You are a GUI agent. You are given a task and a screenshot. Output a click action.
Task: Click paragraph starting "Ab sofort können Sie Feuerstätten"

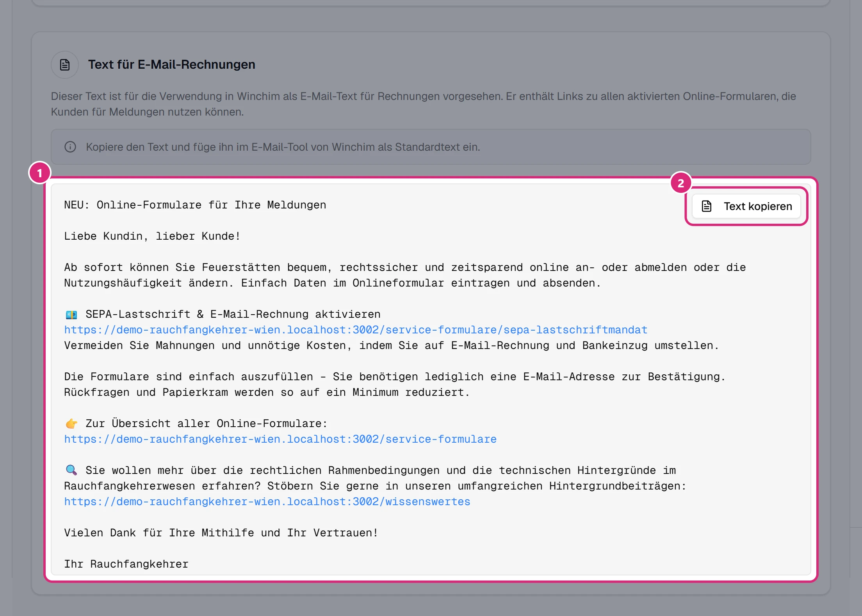pyautogui.click(x=405, y=275)
